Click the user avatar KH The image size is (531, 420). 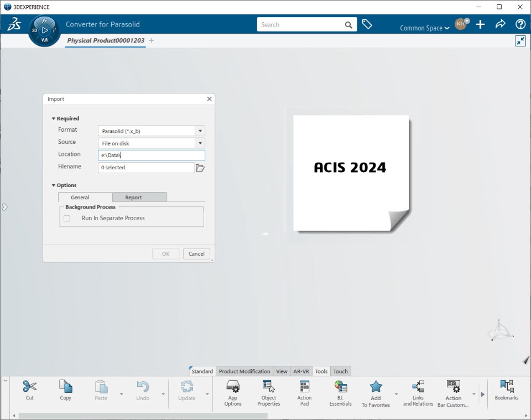[461, 24]
